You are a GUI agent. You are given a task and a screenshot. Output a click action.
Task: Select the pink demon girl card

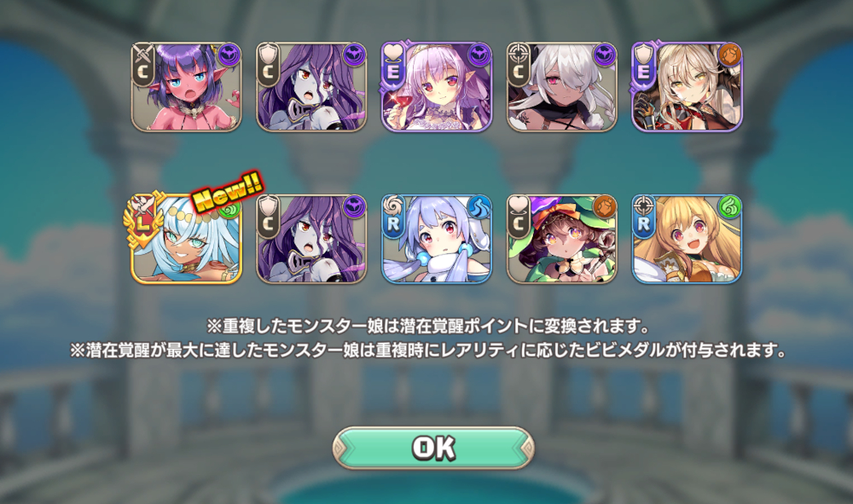[x=187, y=87]
